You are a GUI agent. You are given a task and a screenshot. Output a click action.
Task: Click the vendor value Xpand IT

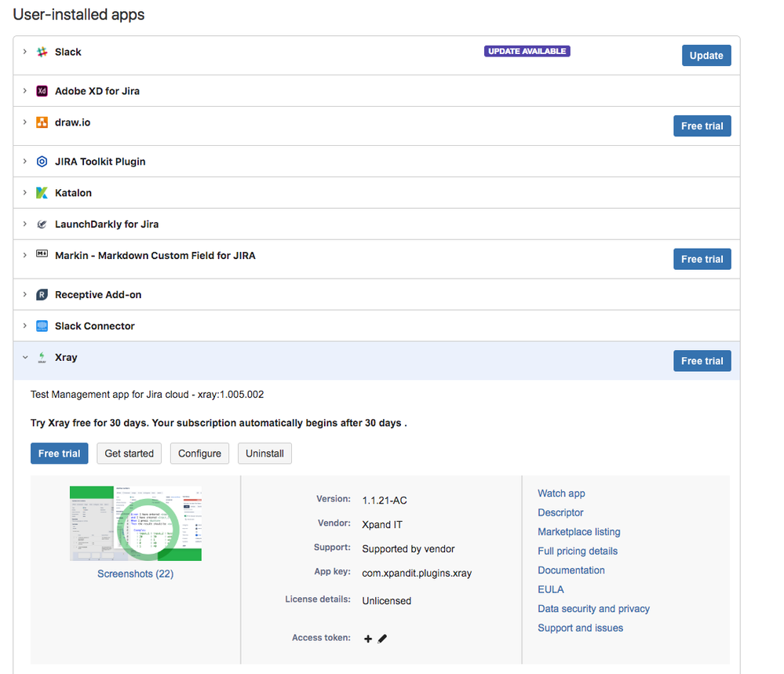(x=382, y=524)
